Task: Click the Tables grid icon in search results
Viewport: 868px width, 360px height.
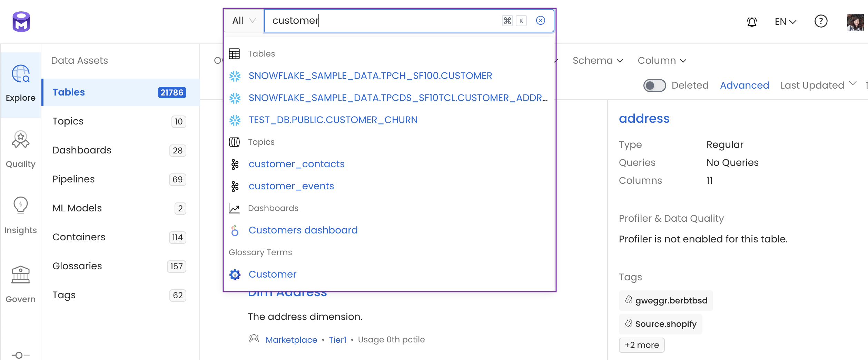Action: [x=234, y=54]
